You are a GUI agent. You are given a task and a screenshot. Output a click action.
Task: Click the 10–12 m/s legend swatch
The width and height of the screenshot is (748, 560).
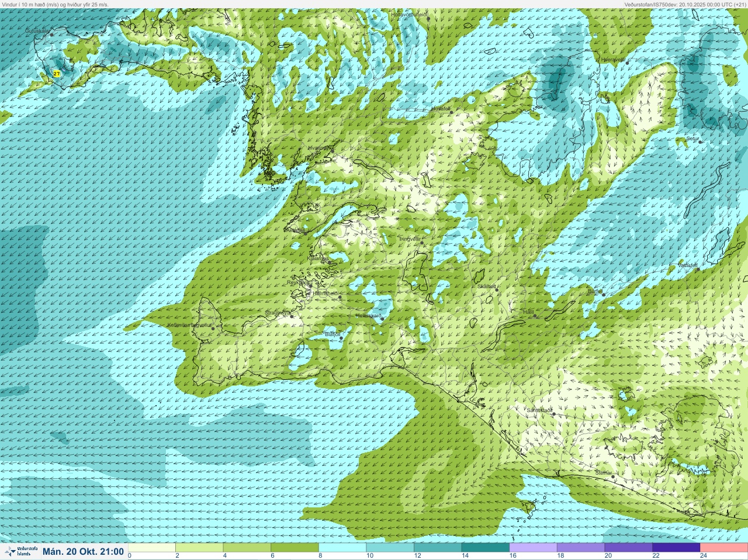[x=390, y=548]
